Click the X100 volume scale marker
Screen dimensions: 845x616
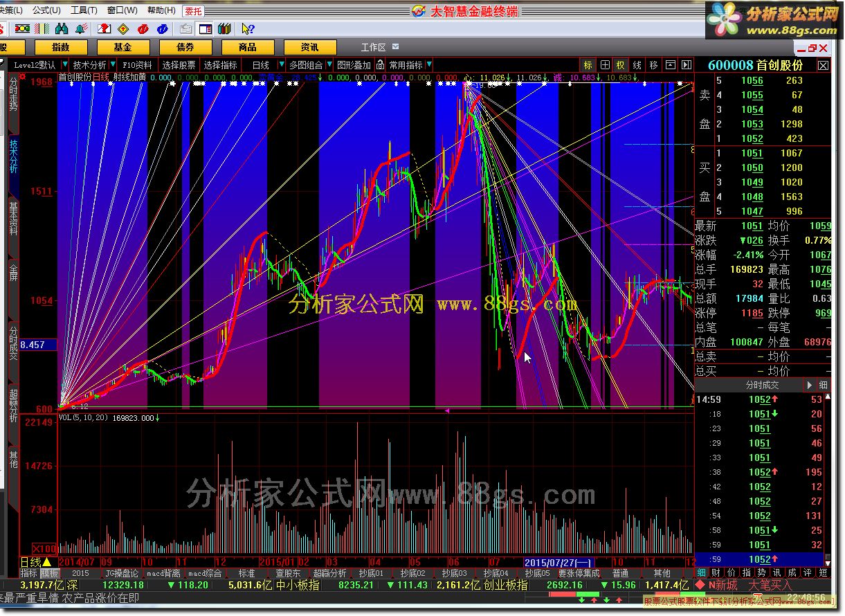(x=45, y=548)
